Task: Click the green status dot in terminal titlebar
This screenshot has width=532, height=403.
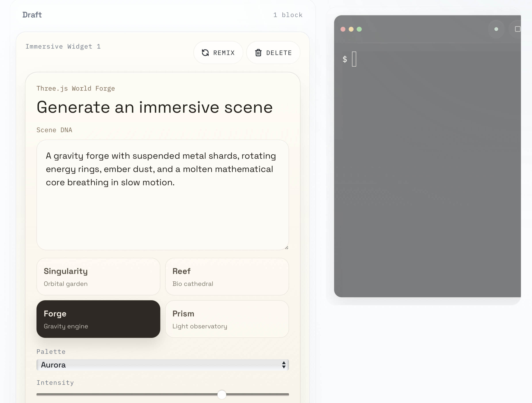Action: click(x=496, y=29)
